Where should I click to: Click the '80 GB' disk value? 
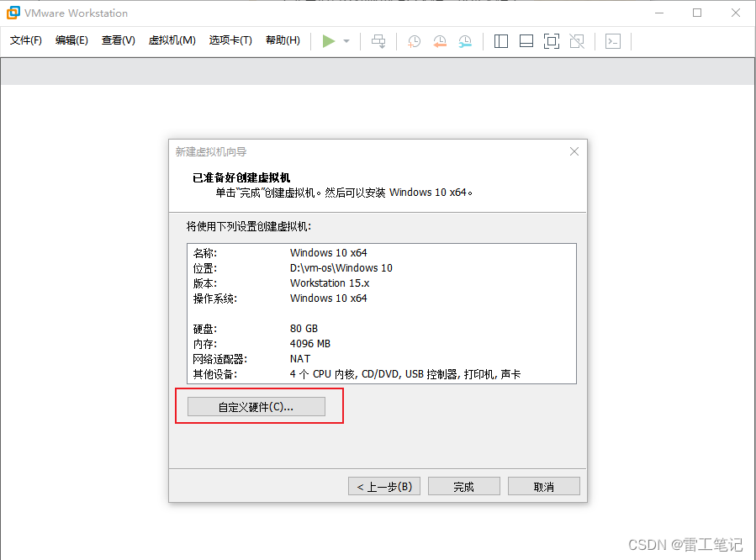point(304,329)
